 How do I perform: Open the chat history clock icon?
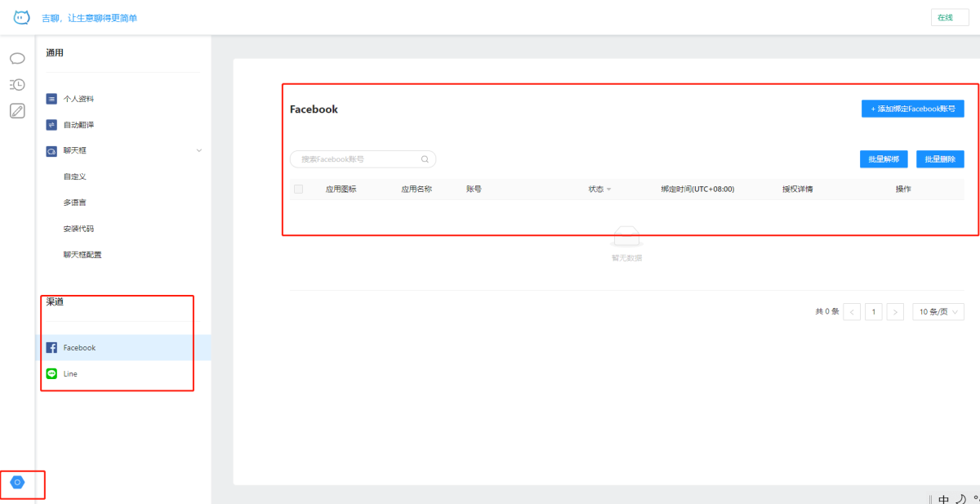click(17, 84)
